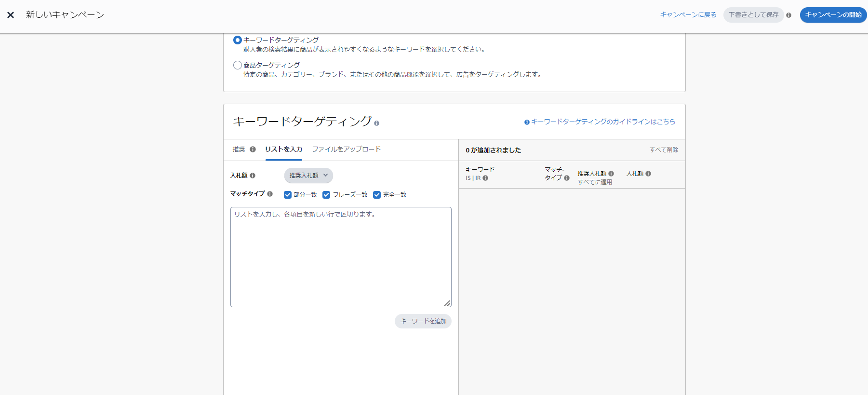This screenshot has height=395, width=868.
Task: Uncheck 完全一致 match type checkbox
Action: coord(377,195)
